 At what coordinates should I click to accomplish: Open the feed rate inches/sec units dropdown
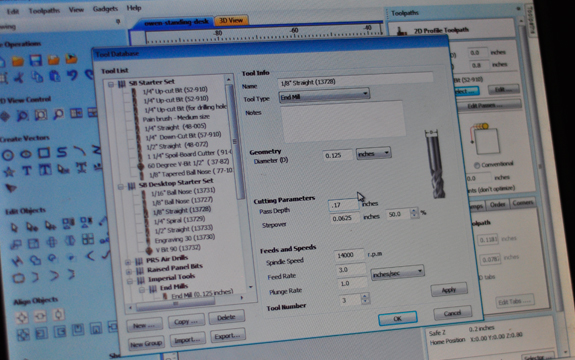[397, 273]
